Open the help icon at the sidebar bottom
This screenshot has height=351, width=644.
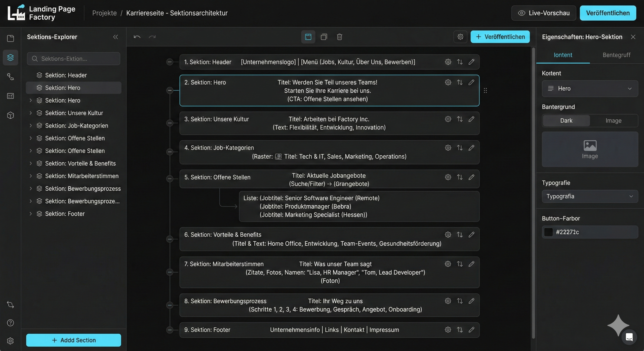[x=10, y=323]
